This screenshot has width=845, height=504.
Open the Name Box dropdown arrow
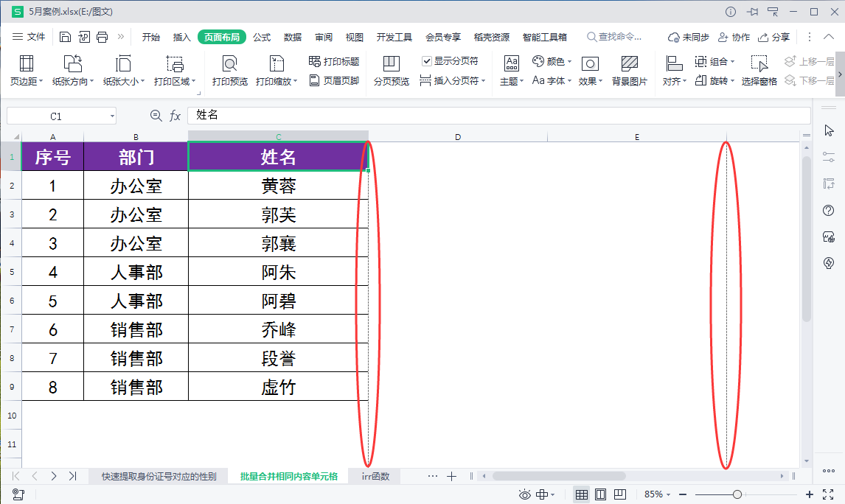tap(112, 116)
